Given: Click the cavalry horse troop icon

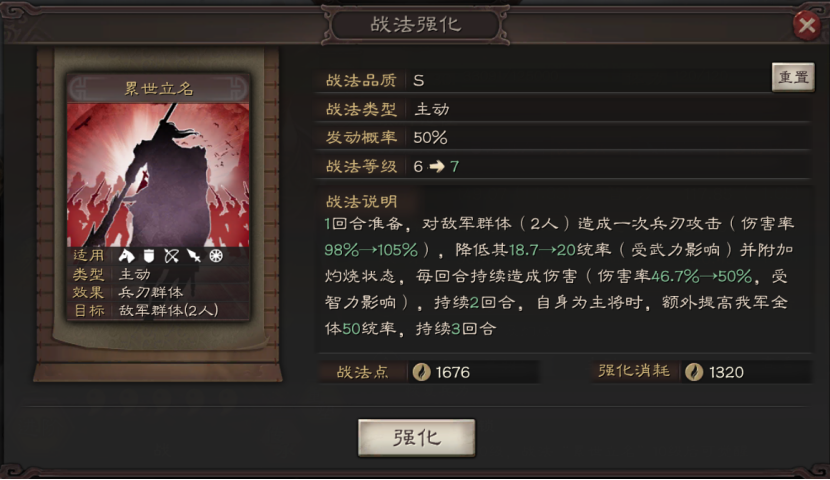Looking at the screenshot, I should 127,256.
